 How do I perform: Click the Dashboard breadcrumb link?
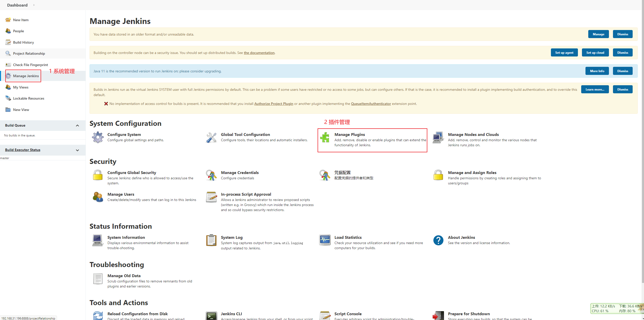[x=17, y=5]
